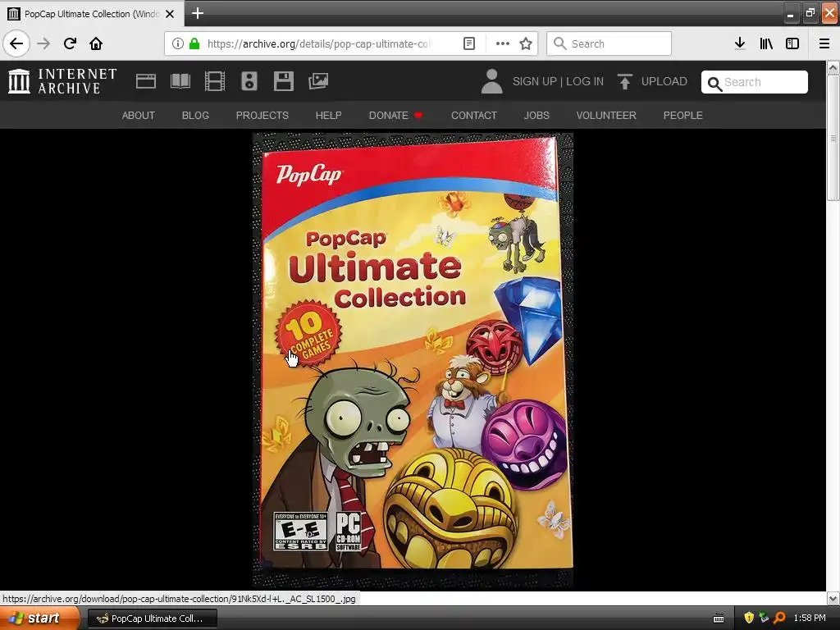Click the Internet Archive logo
Screen dimensions: 840x630
[62, 81]
